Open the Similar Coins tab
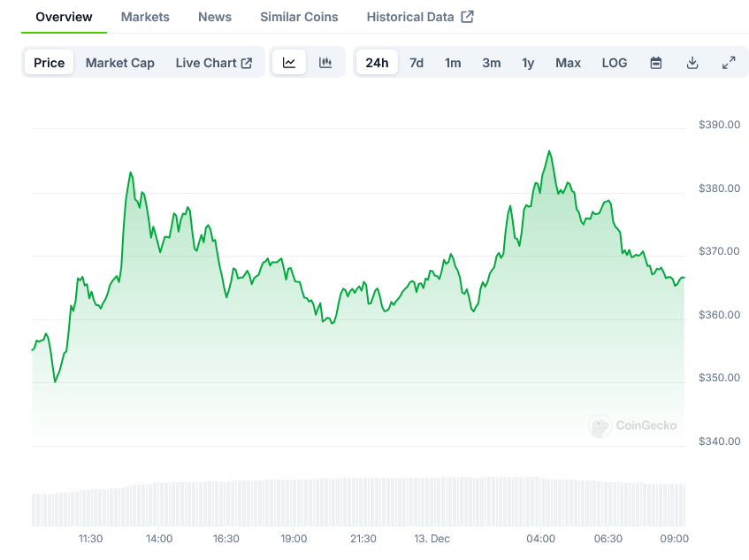 coord(299,17)
